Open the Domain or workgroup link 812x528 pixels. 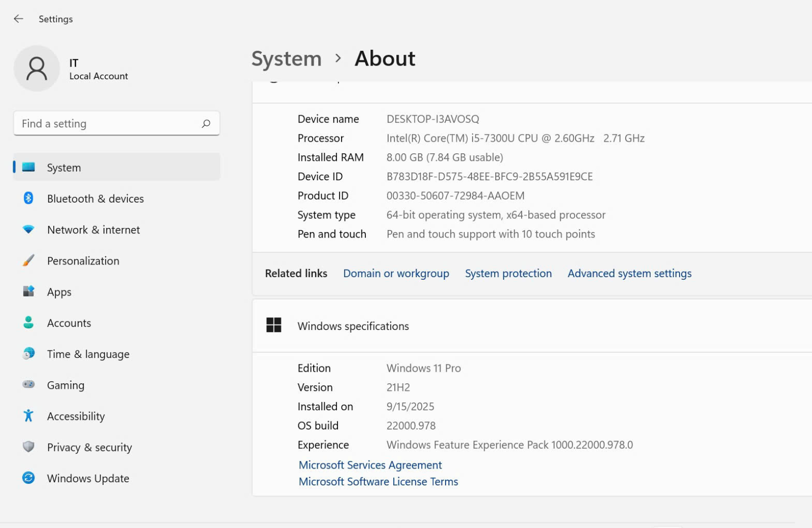[x=396, y=274]
